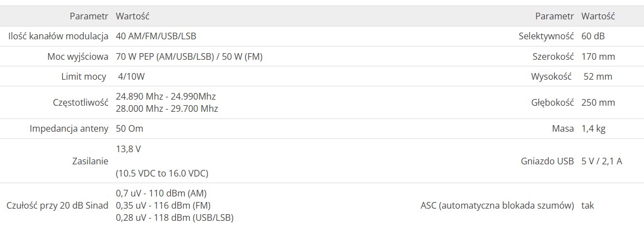Click the 'Impedancja anteny' label

pos(69,129)
